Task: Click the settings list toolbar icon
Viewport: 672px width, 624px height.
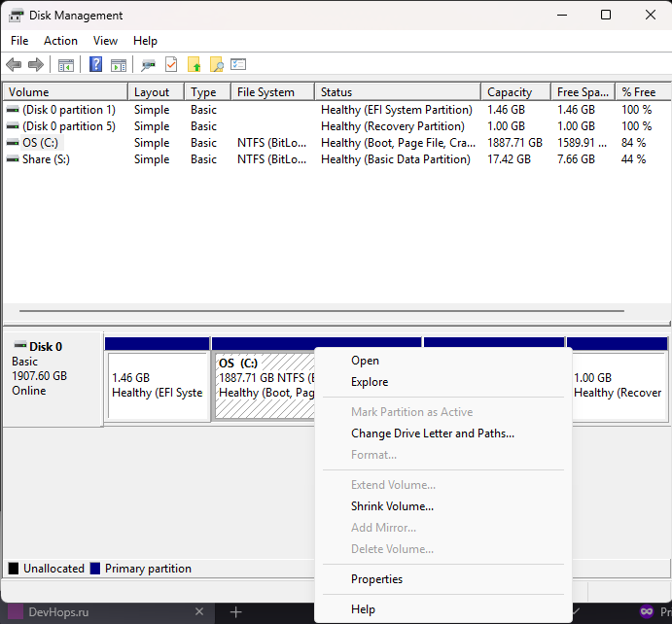Action: click(x=238, y=64)
